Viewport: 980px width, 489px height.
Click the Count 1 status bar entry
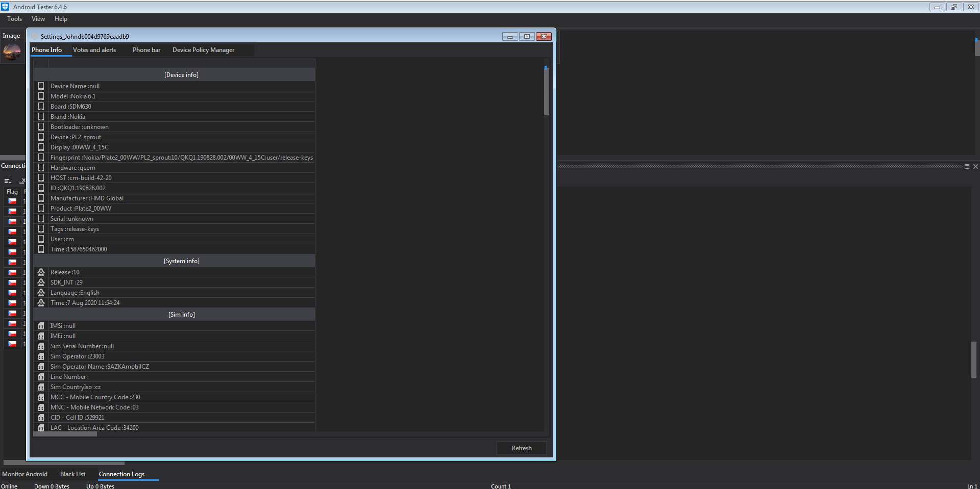pyautogui.click(x=501, y=486)
